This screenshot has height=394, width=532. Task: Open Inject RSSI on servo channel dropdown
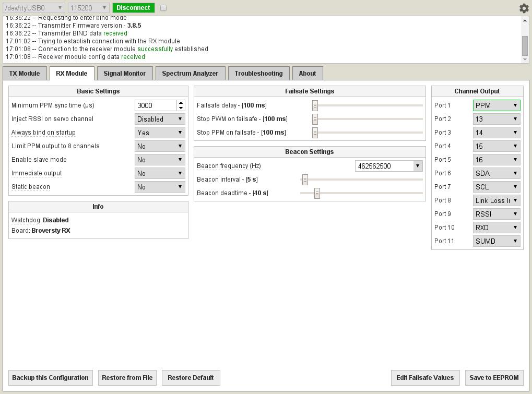pos(160,119)
